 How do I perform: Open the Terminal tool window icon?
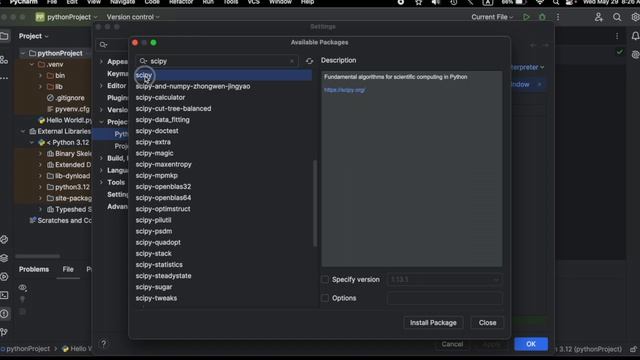tap(4, 295)
